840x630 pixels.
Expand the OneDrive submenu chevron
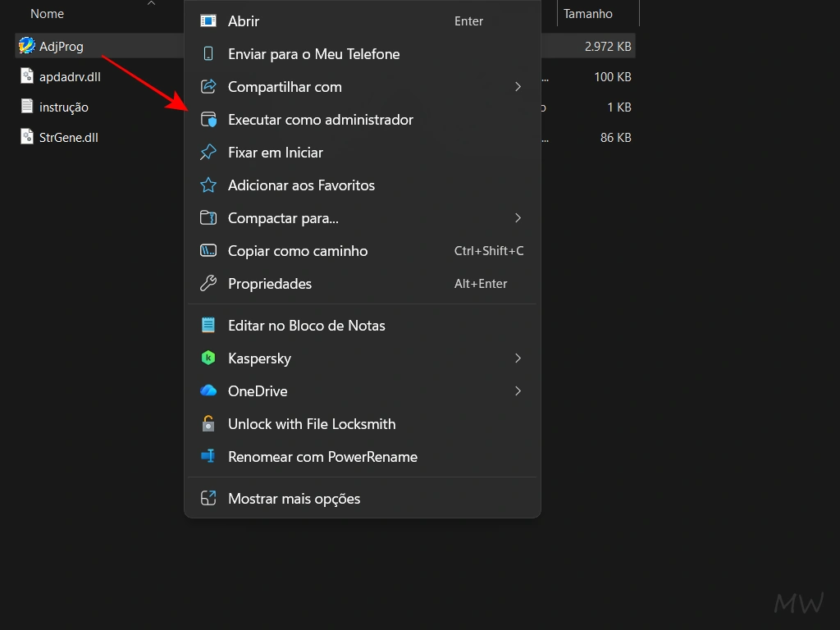coord(518,391)
